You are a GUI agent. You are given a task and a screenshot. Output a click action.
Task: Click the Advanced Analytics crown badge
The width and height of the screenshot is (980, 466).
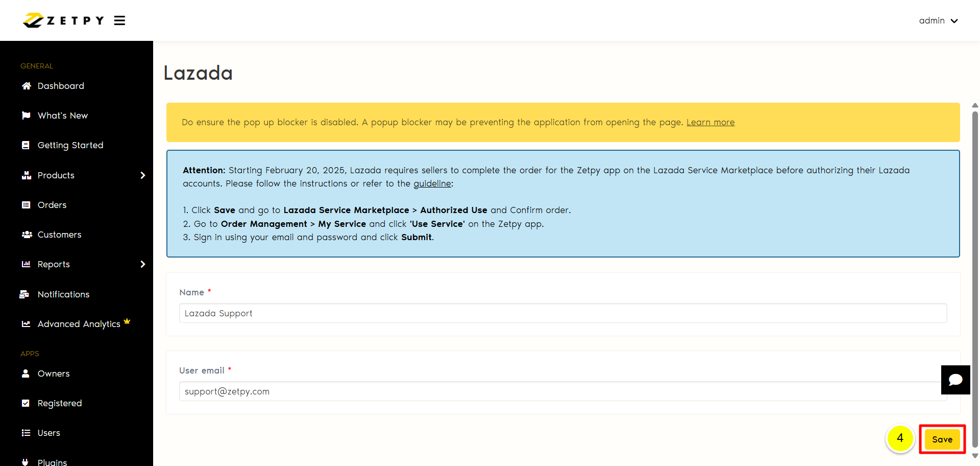point(127,321)
